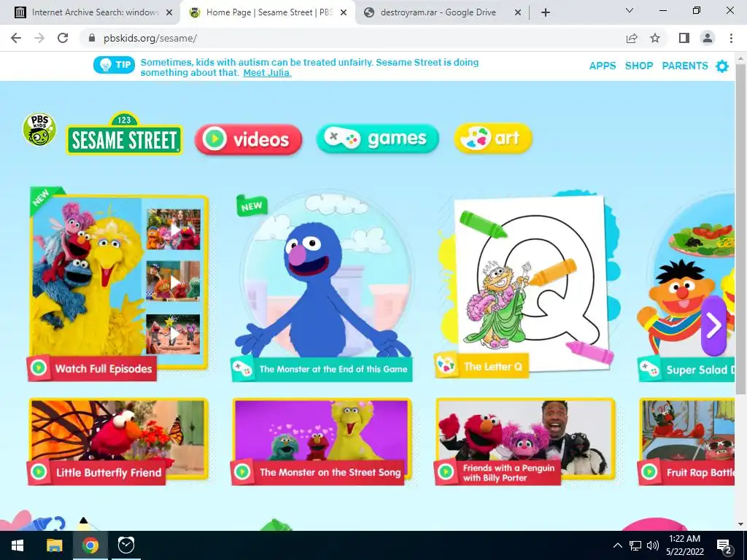Play The Monster on the Street Song video

322,440
